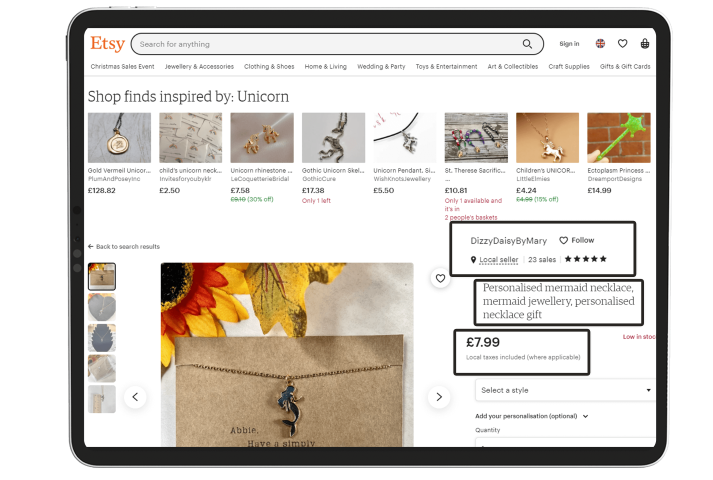Click the 23 sales text
The width and height of the screenshot is (713, 480).
542,260
